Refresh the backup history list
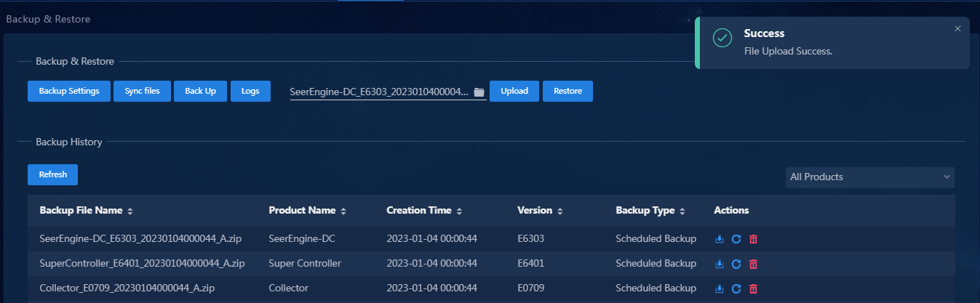 click(52, 174)
